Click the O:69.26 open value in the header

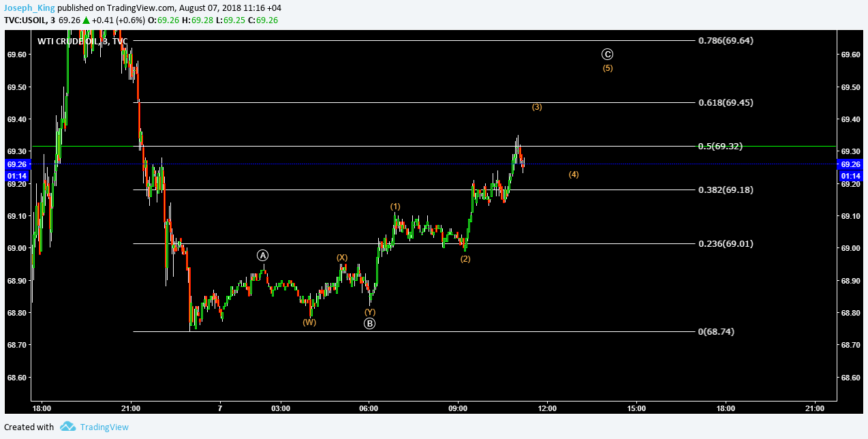(x=164, y=20)
